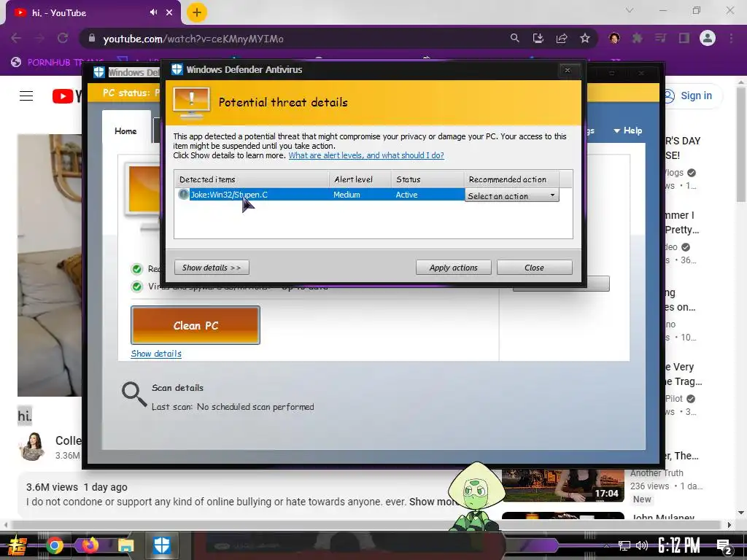Click the Recommended action column header
Image resolution: width=747 pixels, height=560 pixels.
pyautogui.click(x=511, y=179)
